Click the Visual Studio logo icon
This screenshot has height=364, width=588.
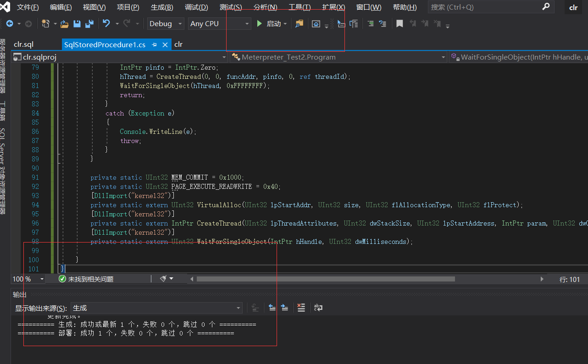[6, 7]
